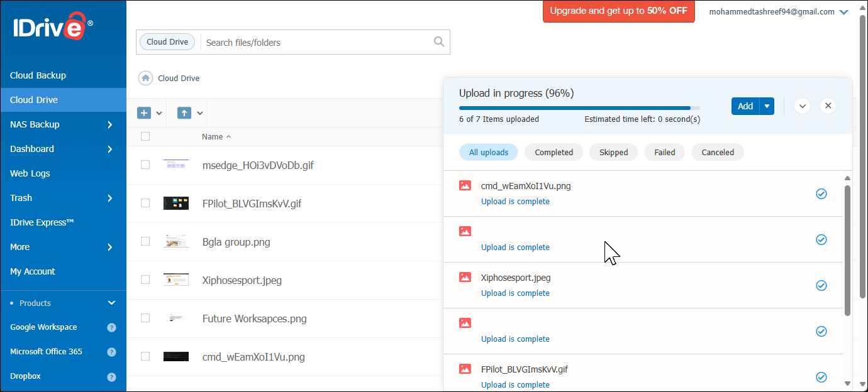Check the box for msedge_HOi3vDVoDb.gif

pyautogui.click(x=145, y=165)
